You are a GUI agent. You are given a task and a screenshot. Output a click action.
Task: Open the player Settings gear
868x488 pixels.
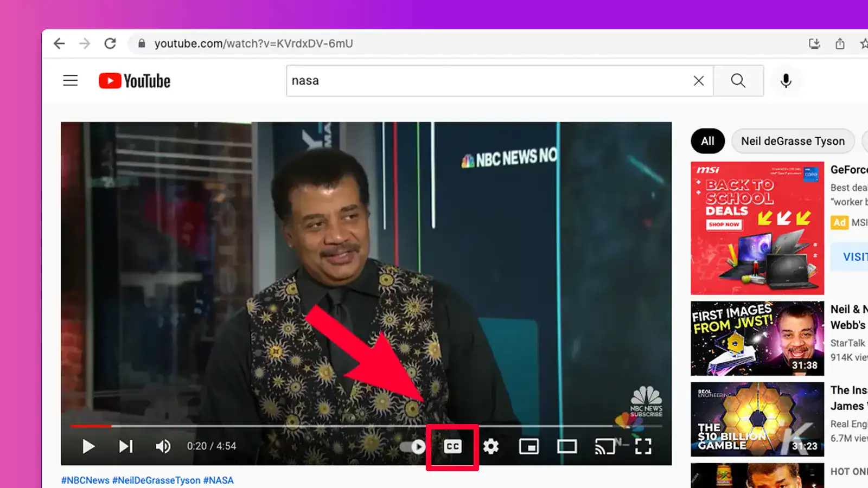pos(491,446)
